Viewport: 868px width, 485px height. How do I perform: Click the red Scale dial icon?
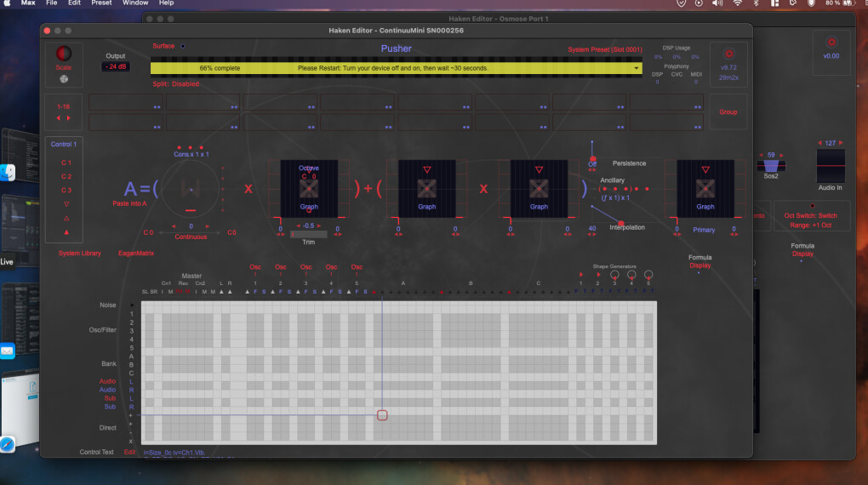tap(64, 53)
